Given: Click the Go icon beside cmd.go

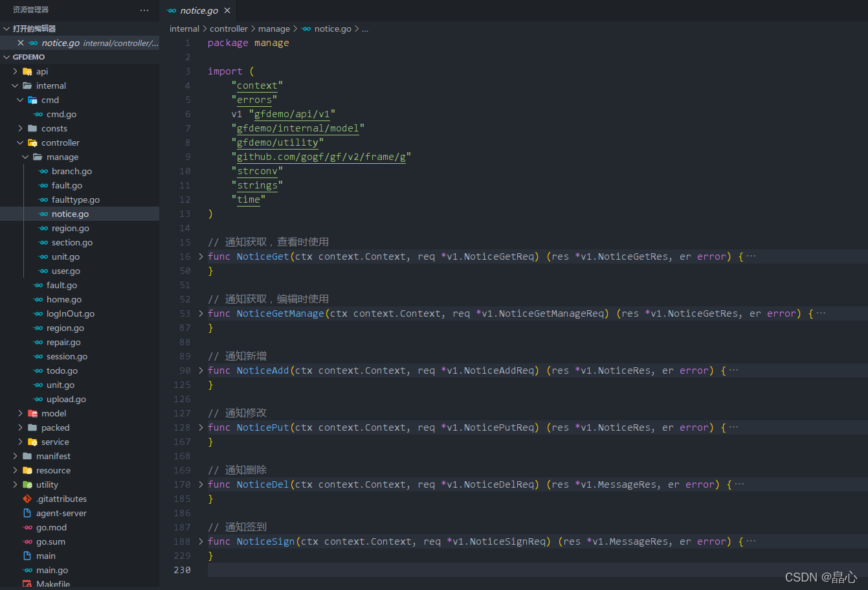Looking at the screenshot, I should click(x=38, y=114).
